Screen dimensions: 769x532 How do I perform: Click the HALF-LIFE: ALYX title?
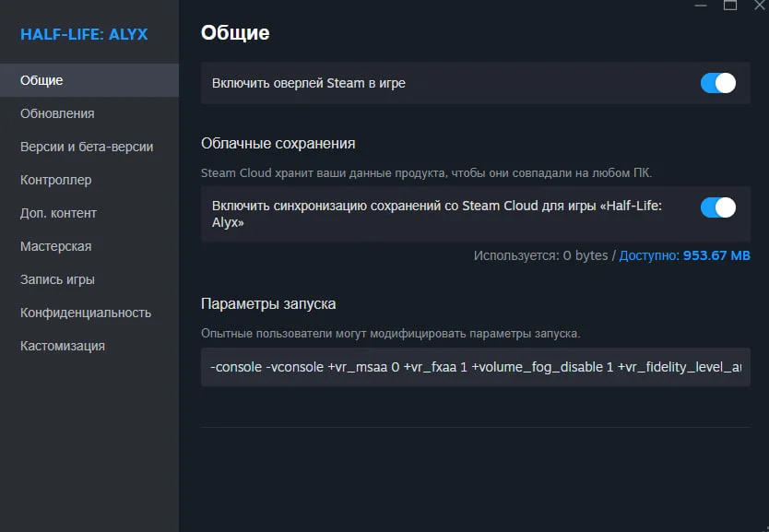pyautogui.click(x=84, y=34)
